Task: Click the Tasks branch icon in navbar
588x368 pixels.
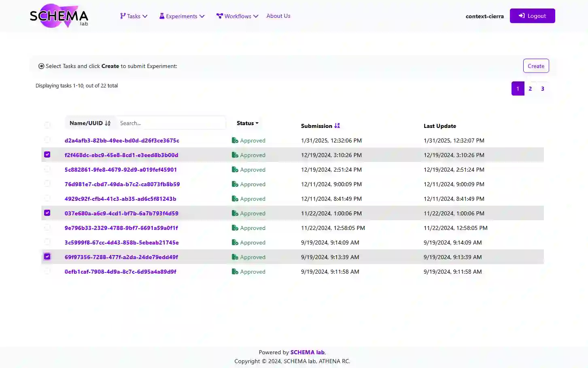Action: click(123, 16)
